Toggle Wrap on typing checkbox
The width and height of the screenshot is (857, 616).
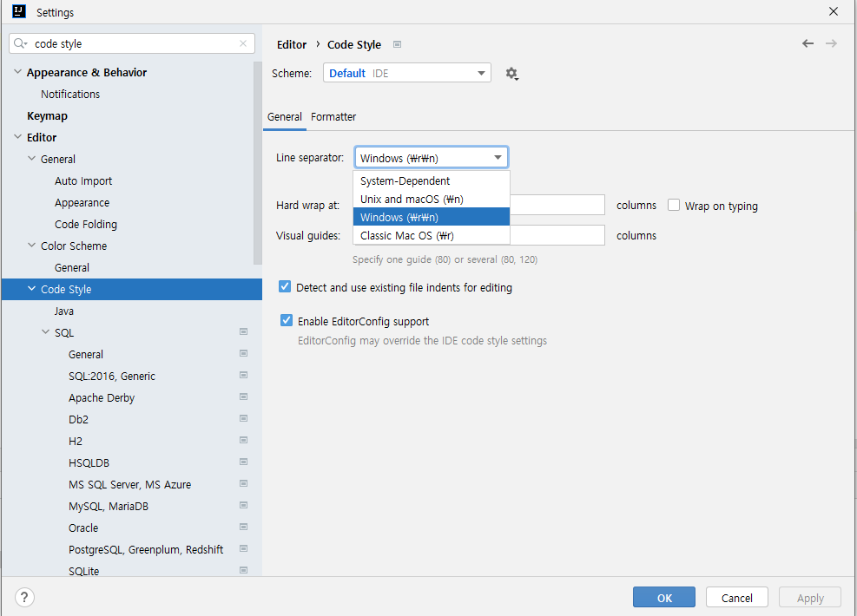tap(674, 205)
